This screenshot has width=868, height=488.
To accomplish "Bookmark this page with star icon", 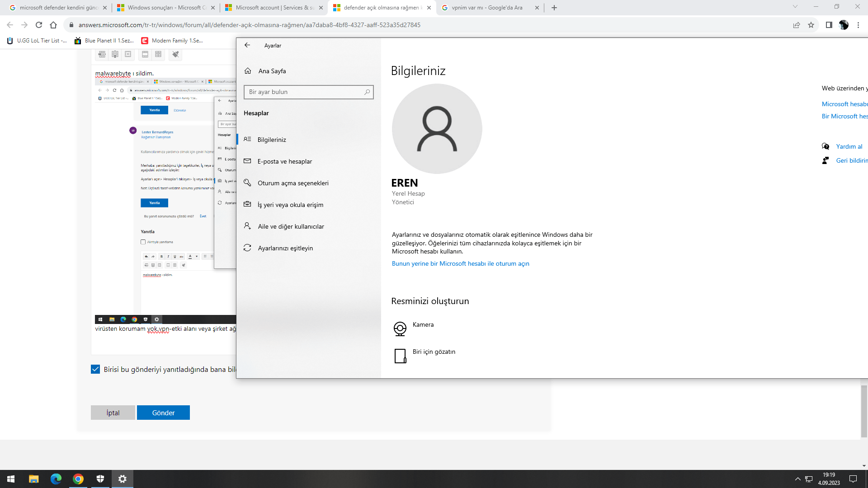I will [x=811, y=25].
